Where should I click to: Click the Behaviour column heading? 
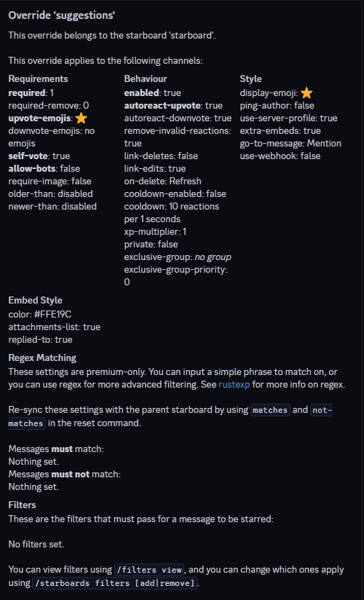(x=146, y=79)
